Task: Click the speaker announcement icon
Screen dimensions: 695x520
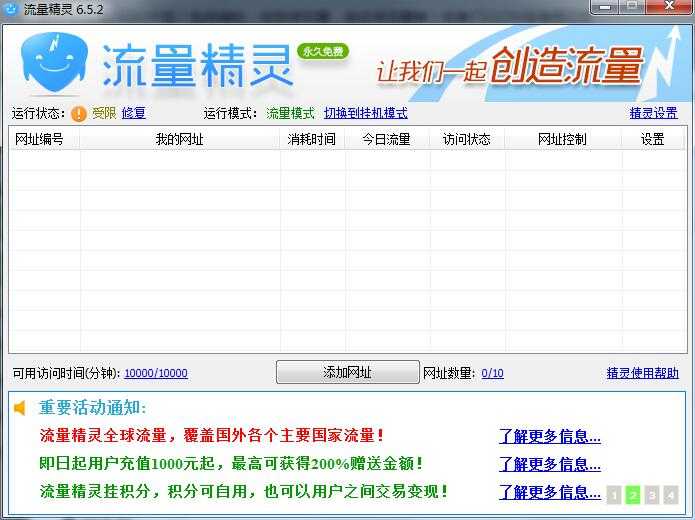Action: [20, 408]
